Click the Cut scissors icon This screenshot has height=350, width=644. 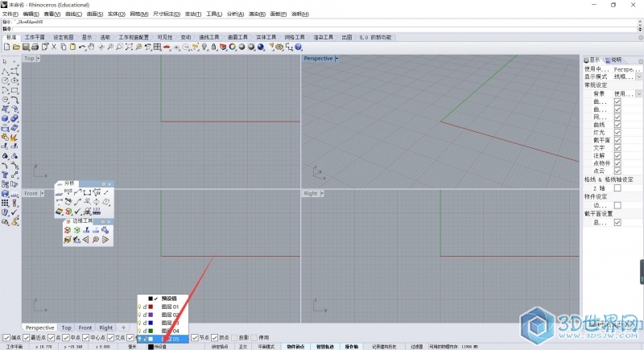[52, 47]
